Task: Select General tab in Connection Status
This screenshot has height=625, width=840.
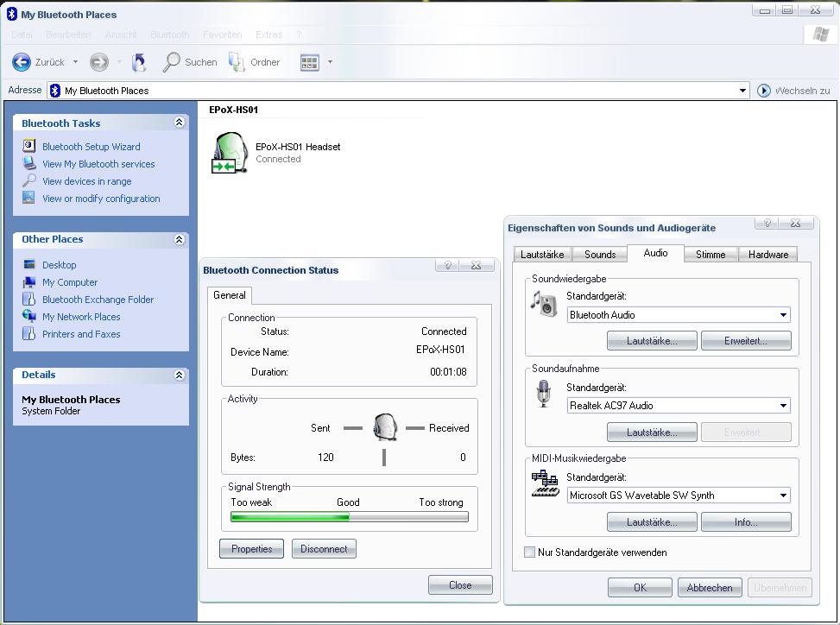Action: pos(230,295)
